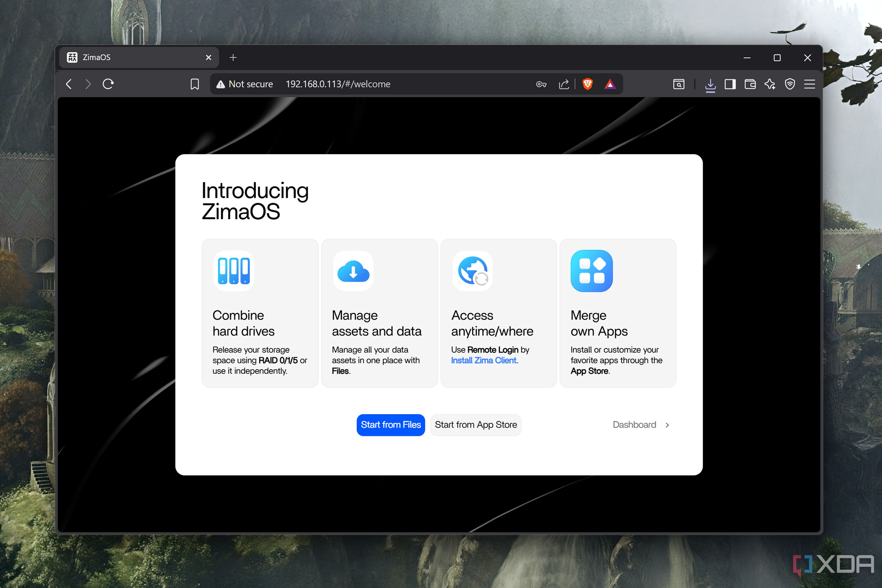Click the browser back arrow
882x588 pixels.
tap(69, 84)
